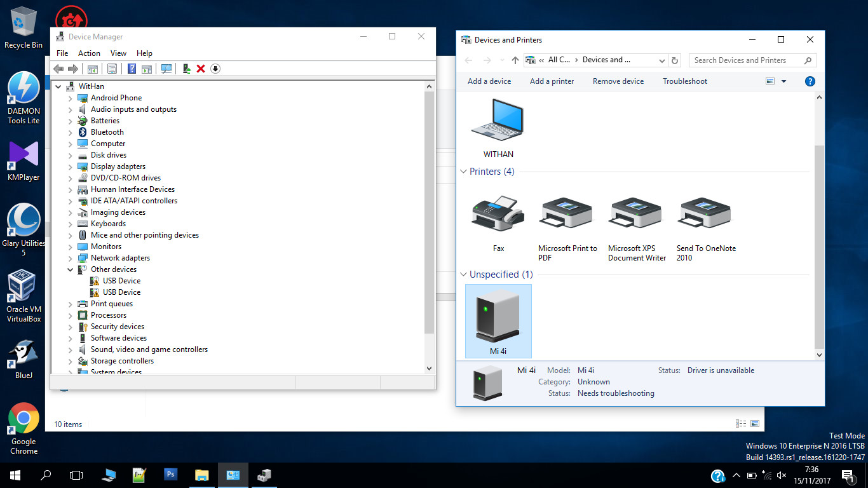
Task: Click the Update driver software toolbar icon
Action: [186, 69]
